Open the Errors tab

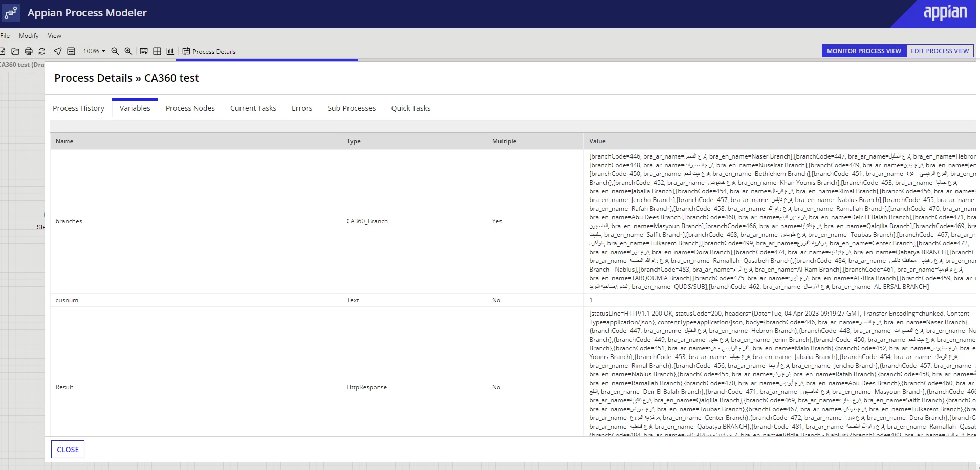[302, 108]
